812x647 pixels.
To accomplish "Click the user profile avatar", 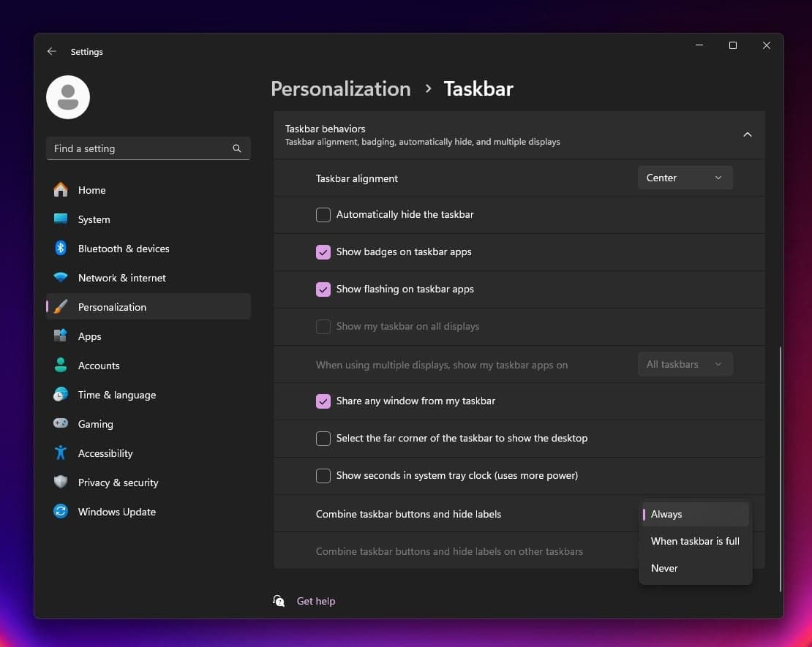I will click(67, 97).
